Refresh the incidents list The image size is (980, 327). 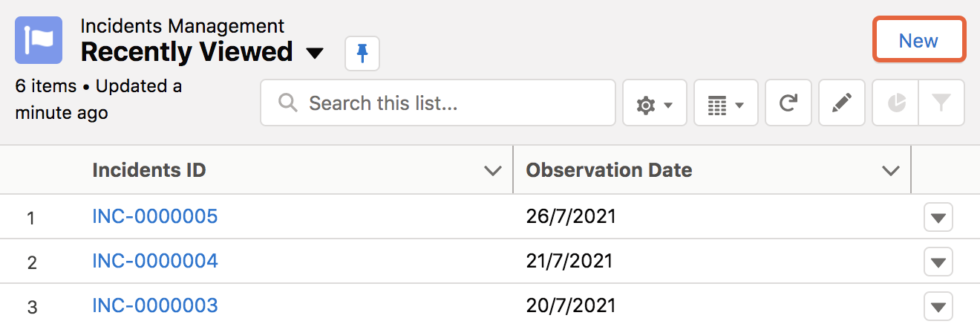(788, 103)
